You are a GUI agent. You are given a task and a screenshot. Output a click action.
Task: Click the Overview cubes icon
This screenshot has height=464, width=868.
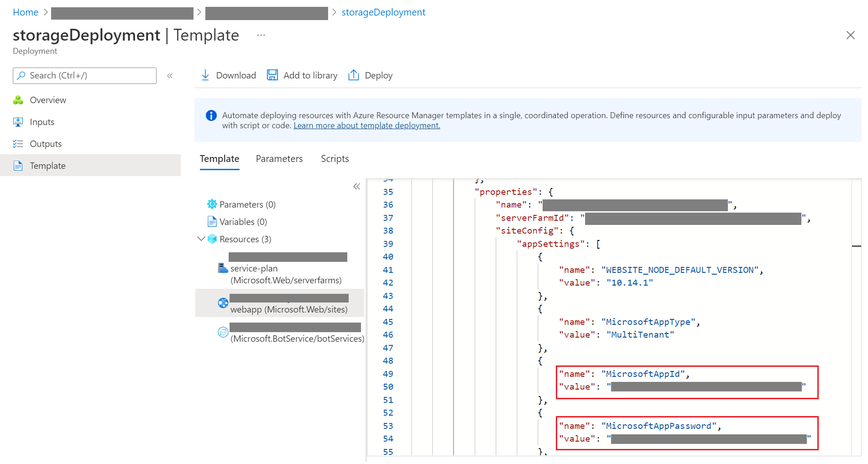[18, 100]
